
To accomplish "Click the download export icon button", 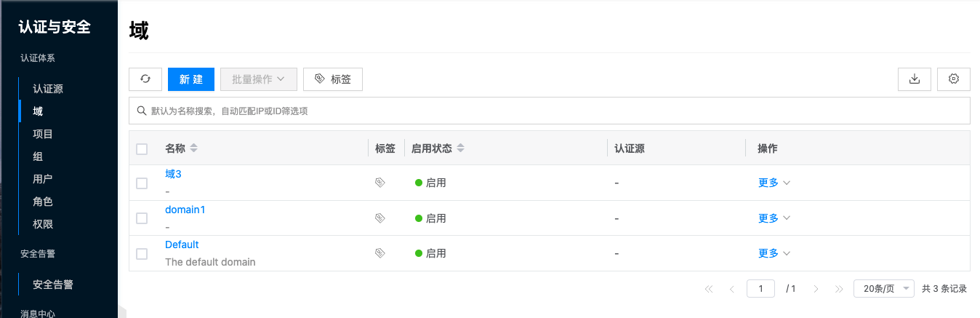I will 915,79.
